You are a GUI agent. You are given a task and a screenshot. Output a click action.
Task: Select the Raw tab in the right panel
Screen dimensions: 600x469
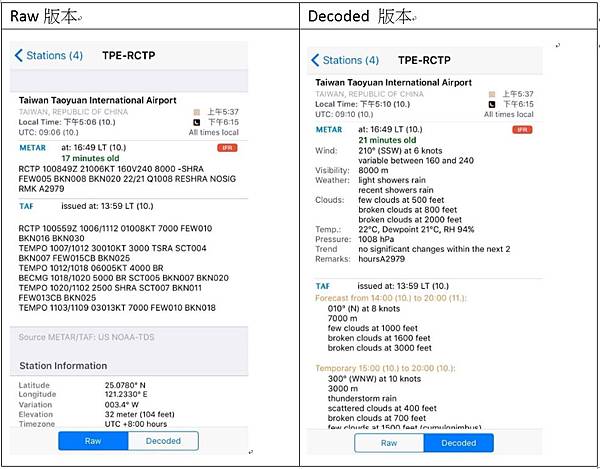389,443
